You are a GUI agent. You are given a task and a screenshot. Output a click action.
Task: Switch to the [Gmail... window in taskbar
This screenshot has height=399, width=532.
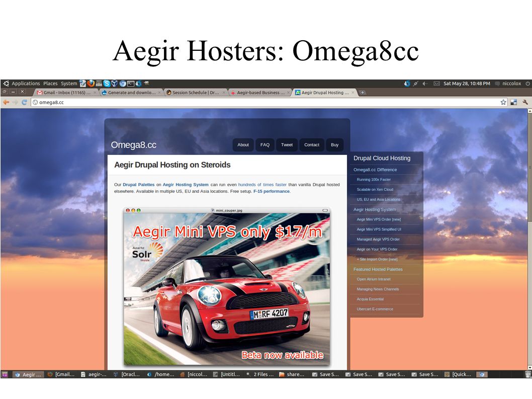(61, 374)
